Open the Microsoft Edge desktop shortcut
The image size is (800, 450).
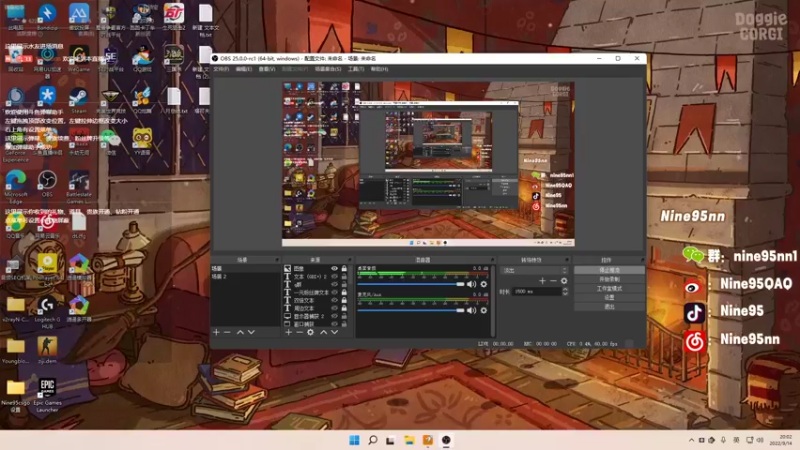[x=16, y=187]
